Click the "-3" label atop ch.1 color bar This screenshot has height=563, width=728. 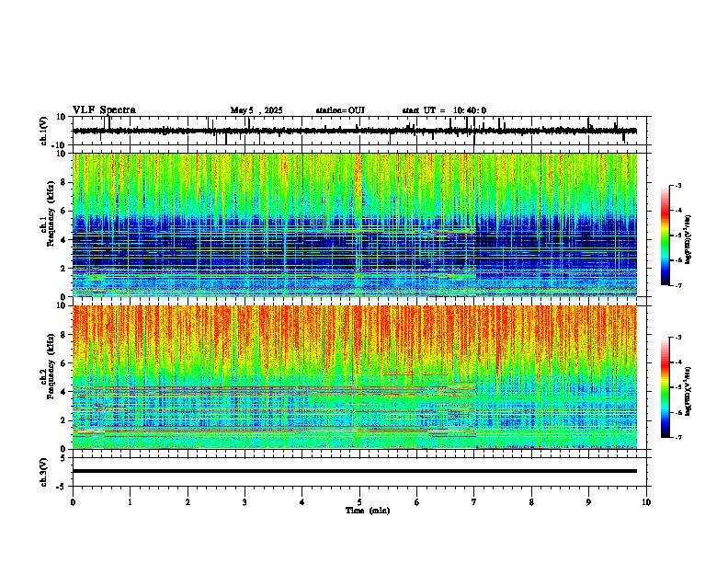coord(677,185)
